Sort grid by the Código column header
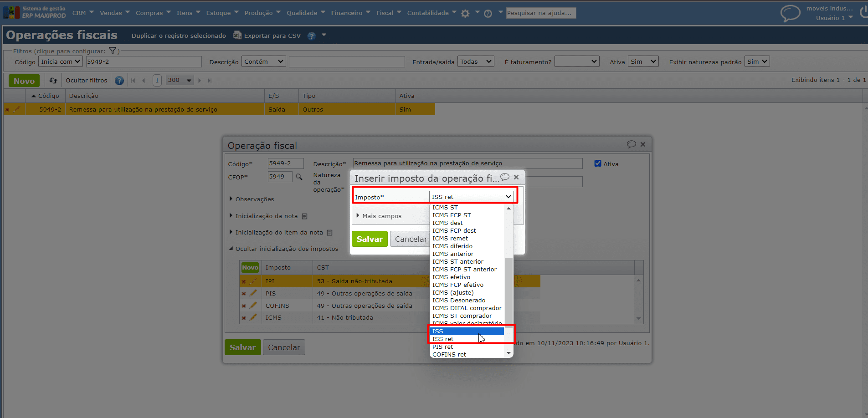 pos(46,96)
